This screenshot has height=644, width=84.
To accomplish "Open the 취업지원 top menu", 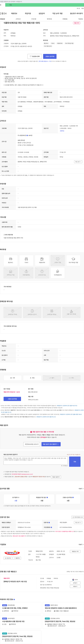I will click(x=28, y=13).
